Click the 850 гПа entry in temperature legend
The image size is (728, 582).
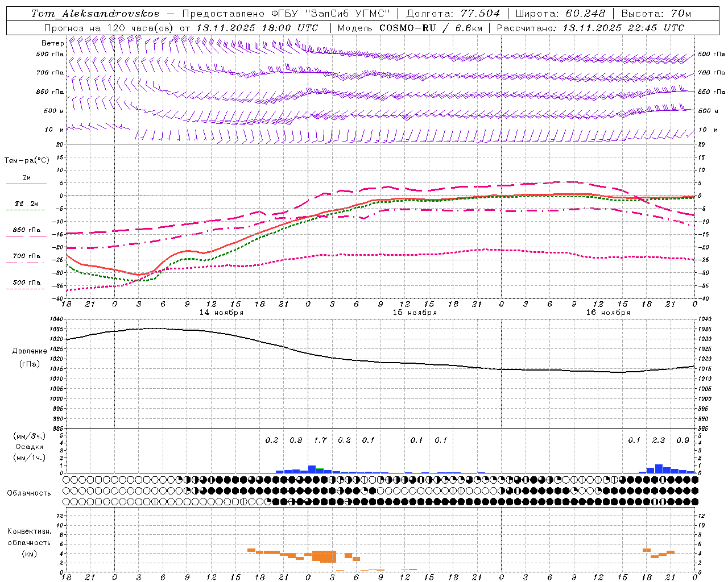26,230
